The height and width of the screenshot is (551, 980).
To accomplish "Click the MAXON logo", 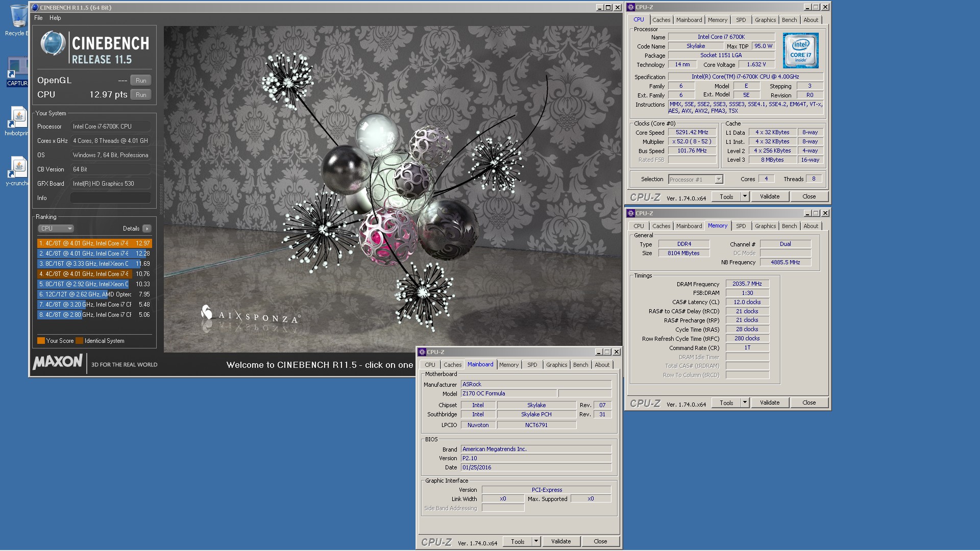I will [x=57, y=362].
